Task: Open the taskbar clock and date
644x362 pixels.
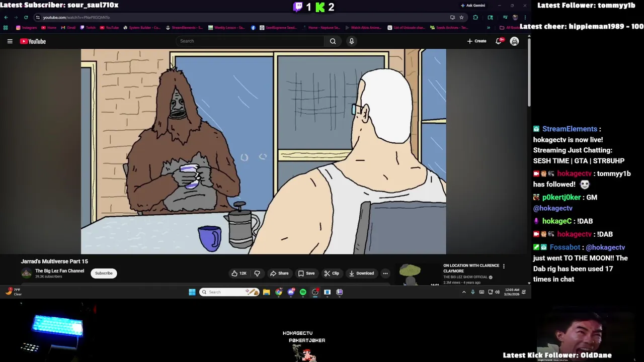Action: (x=512, y=292)
